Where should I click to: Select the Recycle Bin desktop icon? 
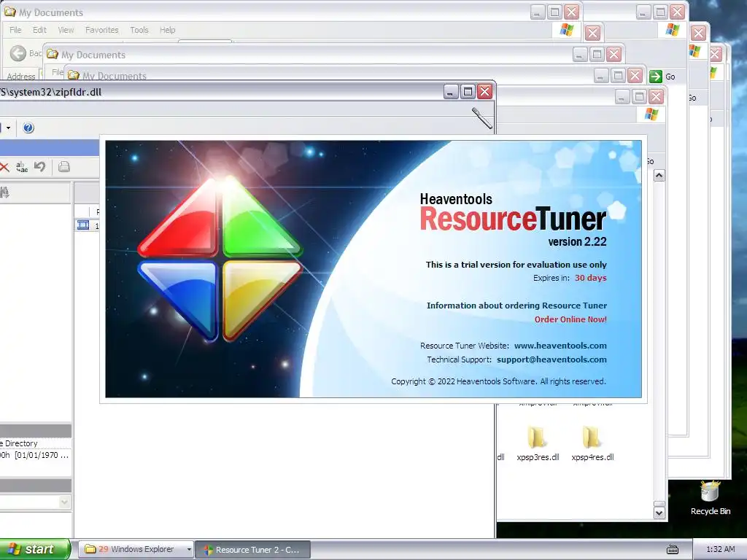711,498
